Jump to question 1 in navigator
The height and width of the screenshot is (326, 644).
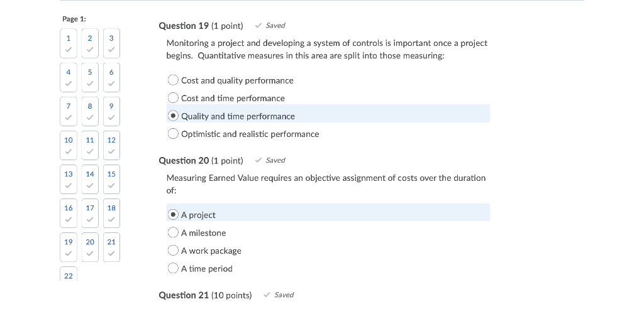[x=69, y=43]
